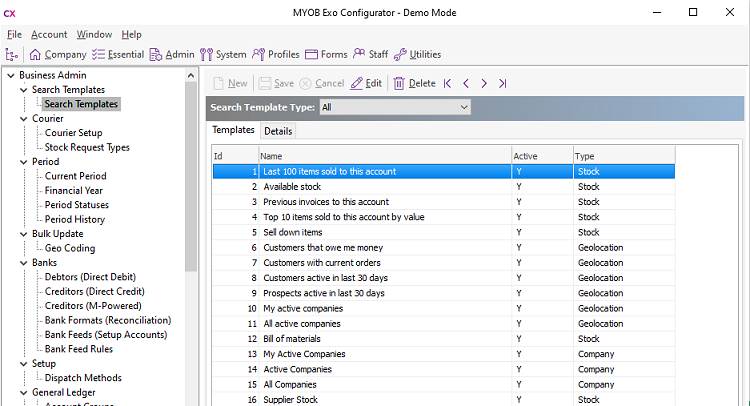This screenshot has height=406, width=750.
Task: Select 'All Companies' template row
Action: pos(444,384)
